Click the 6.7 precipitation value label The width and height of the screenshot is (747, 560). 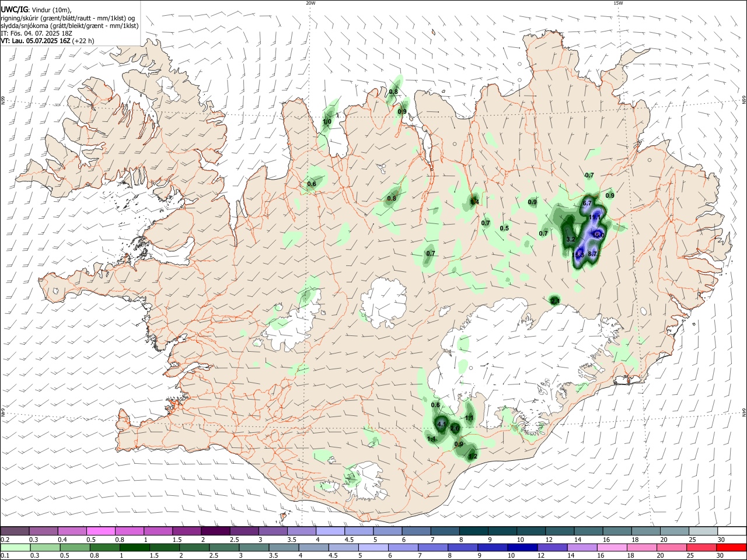(587, 203)
